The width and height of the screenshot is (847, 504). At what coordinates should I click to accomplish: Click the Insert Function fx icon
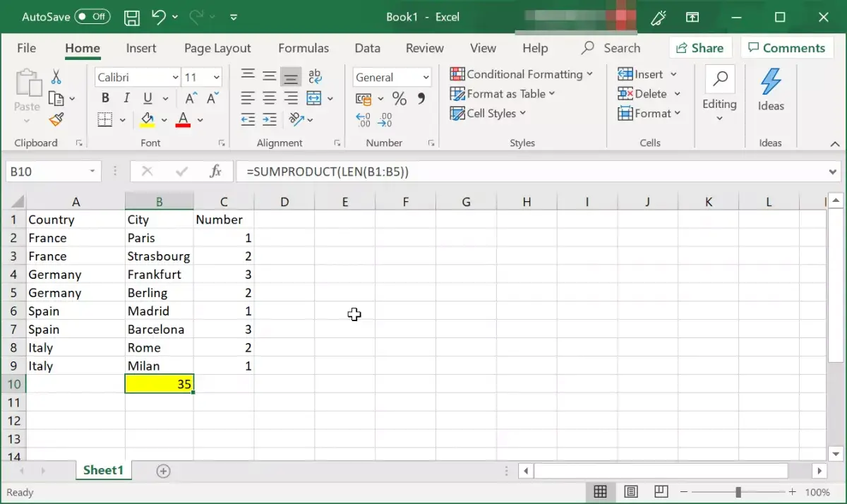(215, 172)
